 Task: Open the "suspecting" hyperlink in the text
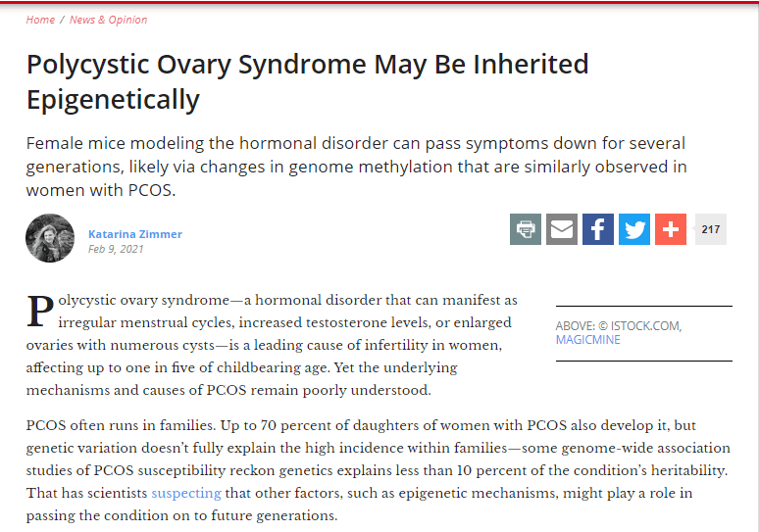click(186, 493)
